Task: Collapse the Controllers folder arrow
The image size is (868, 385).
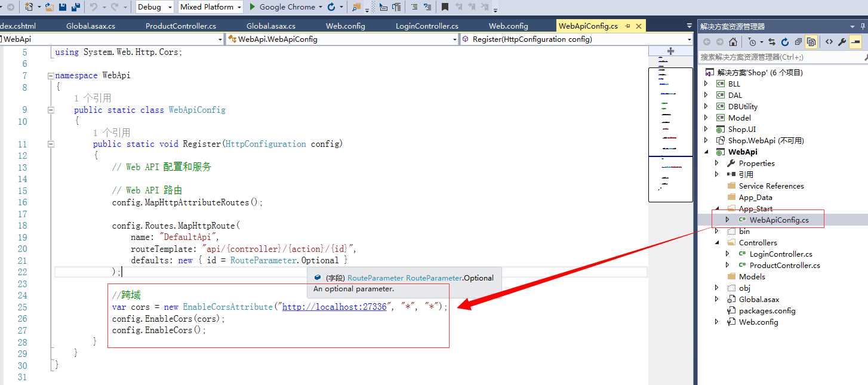Action: 717,242
